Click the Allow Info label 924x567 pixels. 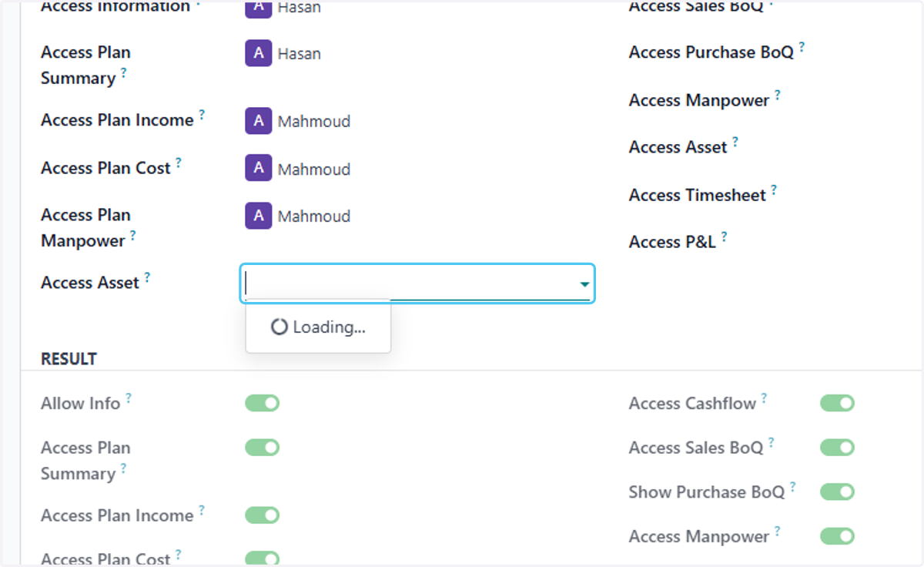[81, 404]
